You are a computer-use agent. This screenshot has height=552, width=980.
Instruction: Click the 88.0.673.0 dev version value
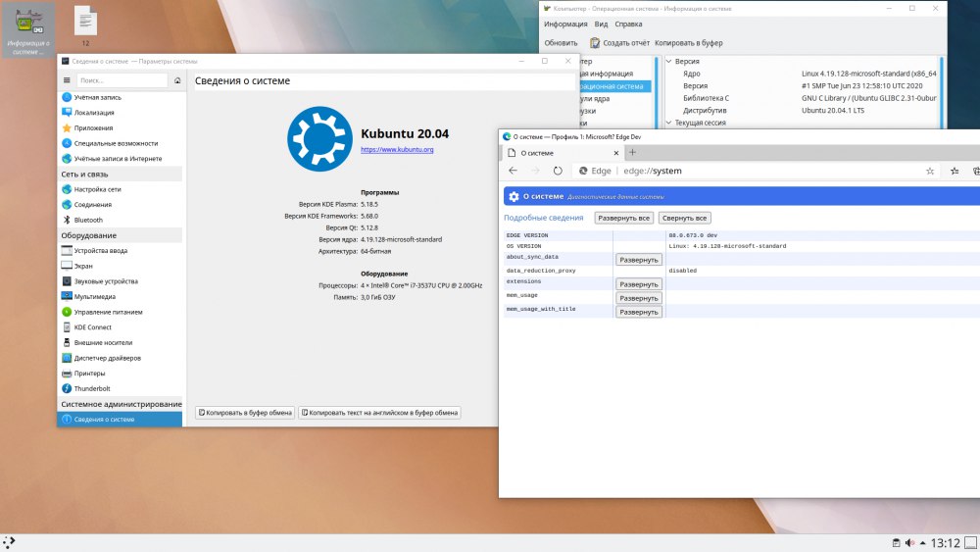point(693,235)
